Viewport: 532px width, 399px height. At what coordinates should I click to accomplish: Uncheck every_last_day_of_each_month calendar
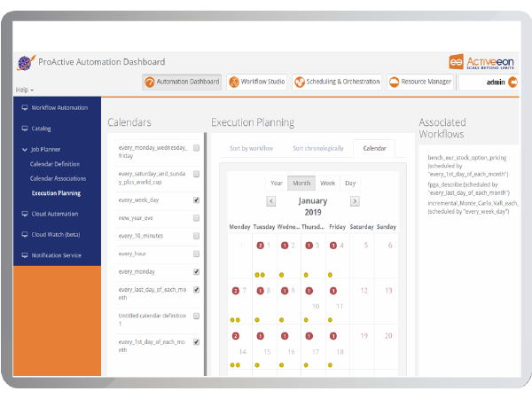click(x=196, y=289)
